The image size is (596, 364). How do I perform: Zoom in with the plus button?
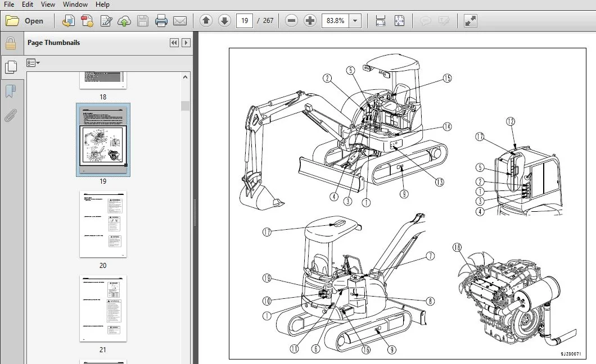pos(310,20)
